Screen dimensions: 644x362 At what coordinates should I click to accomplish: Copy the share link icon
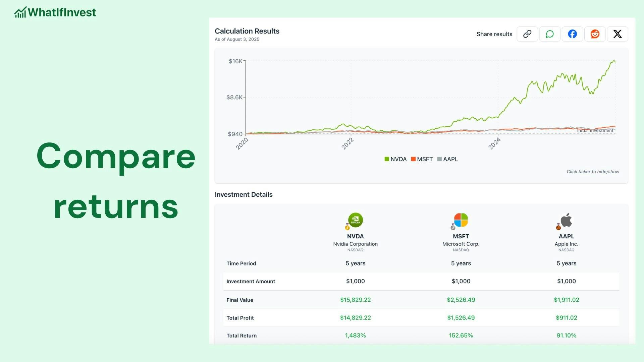pyautogui.click(x=527, y=34)
